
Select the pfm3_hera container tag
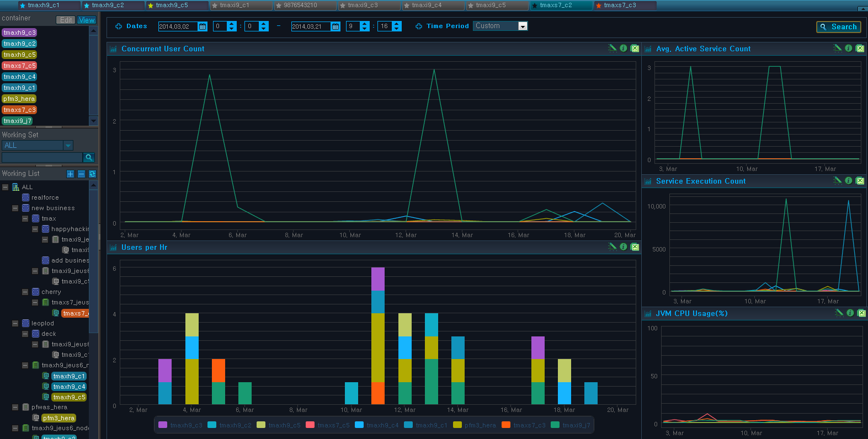[x=19, y=99]
